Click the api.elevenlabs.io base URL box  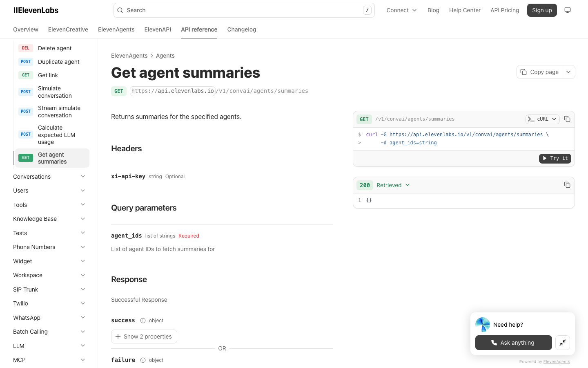click(x=173, y=91)
